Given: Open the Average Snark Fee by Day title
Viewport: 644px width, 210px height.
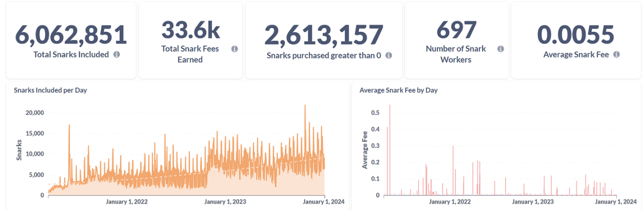Looking at the screenshot, I should (x=398, y=90).
